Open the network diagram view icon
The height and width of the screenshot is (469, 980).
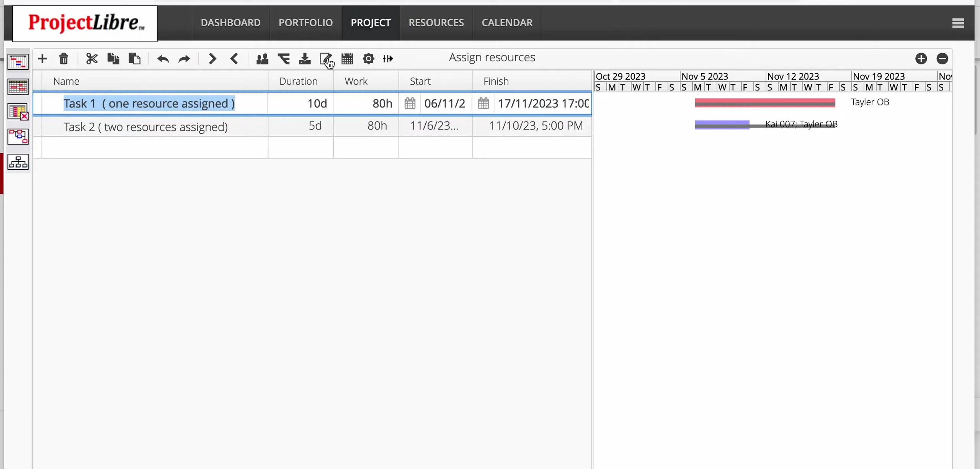click(18, 137)
